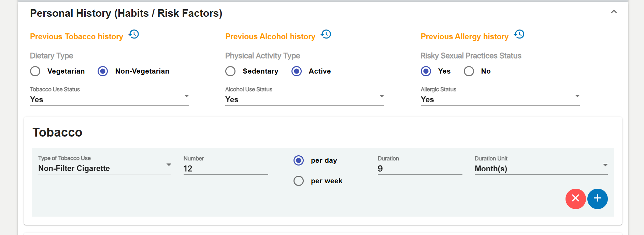Viewport: 644px width, 235px height.
Task: Open previous allergy history clock icon
Action: tap(519, 34)
